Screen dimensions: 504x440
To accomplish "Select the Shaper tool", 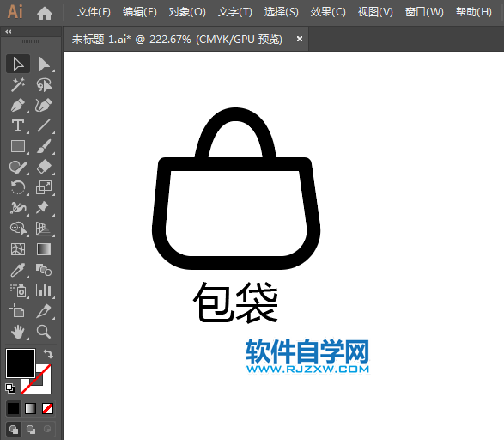I will coord(18,167).
